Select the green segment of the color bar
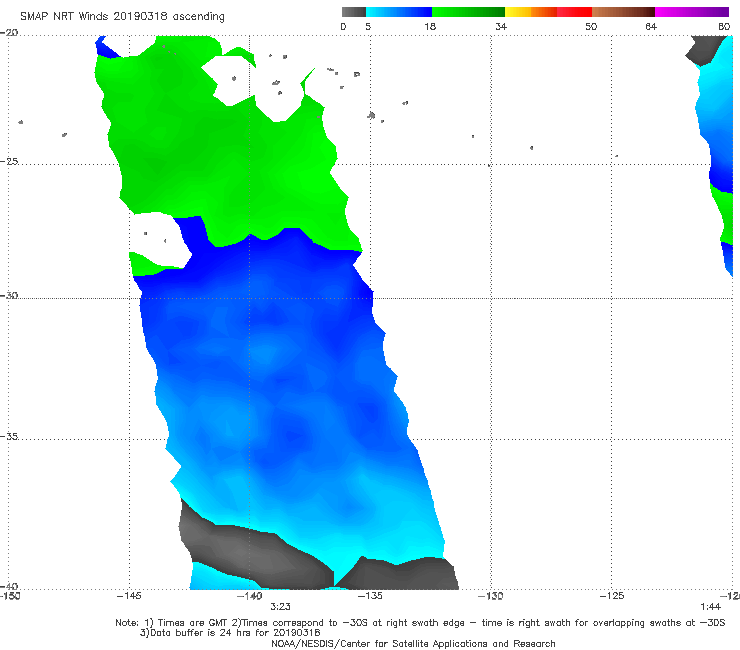Viewport: 740px width, 650px height. click(468, 12)
